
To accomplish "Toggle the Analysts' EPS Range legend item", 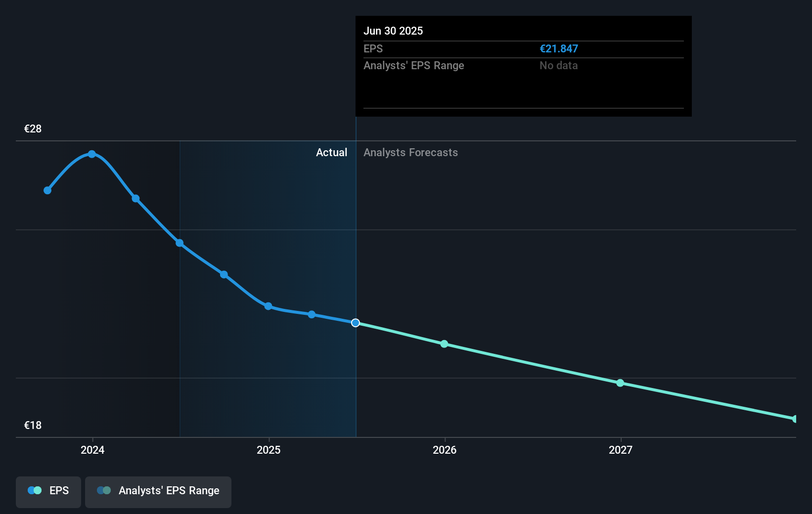I will tap(158, 491).
